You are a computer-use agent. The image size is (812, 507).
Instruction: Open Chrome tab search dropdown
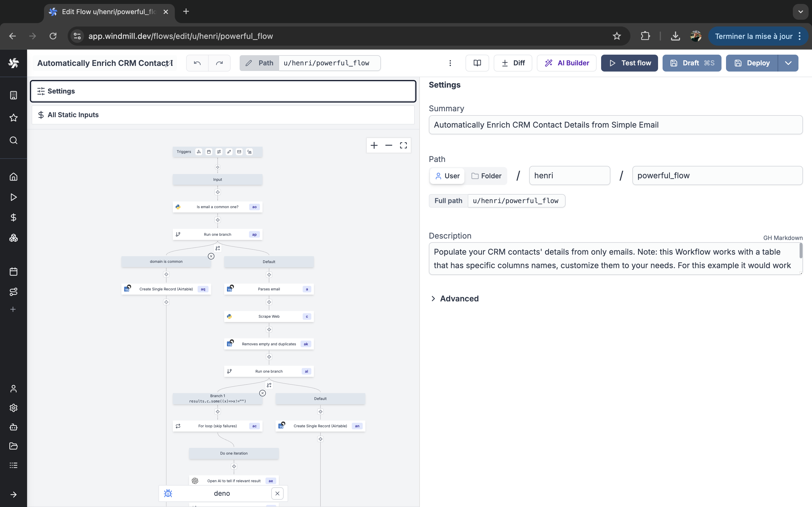click(x=801, y=12)
